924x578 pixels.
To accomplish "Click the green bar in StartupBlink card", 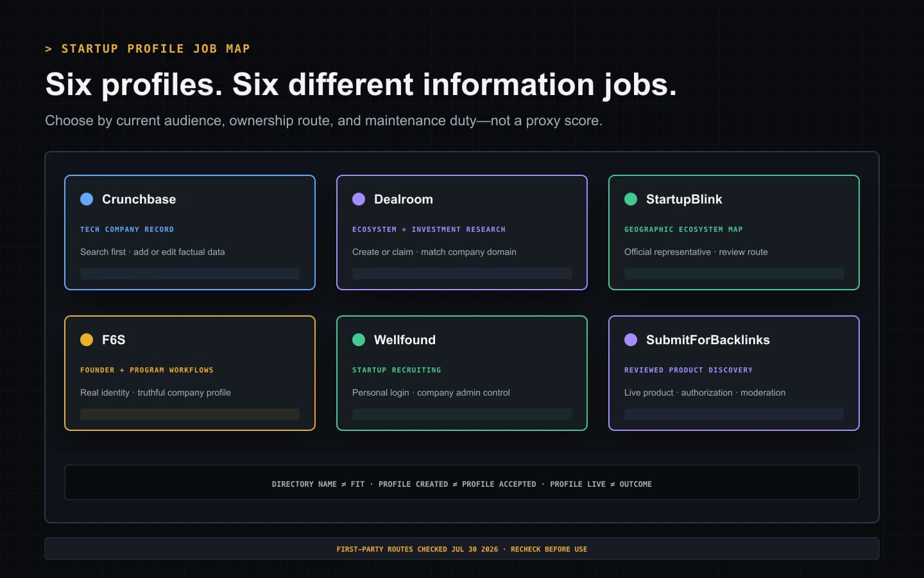I will (734, 274).
